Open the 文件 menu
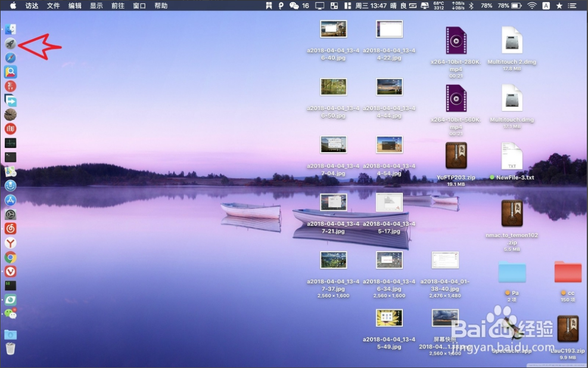This screenshot has width=588, height=368. pos(54,5)
